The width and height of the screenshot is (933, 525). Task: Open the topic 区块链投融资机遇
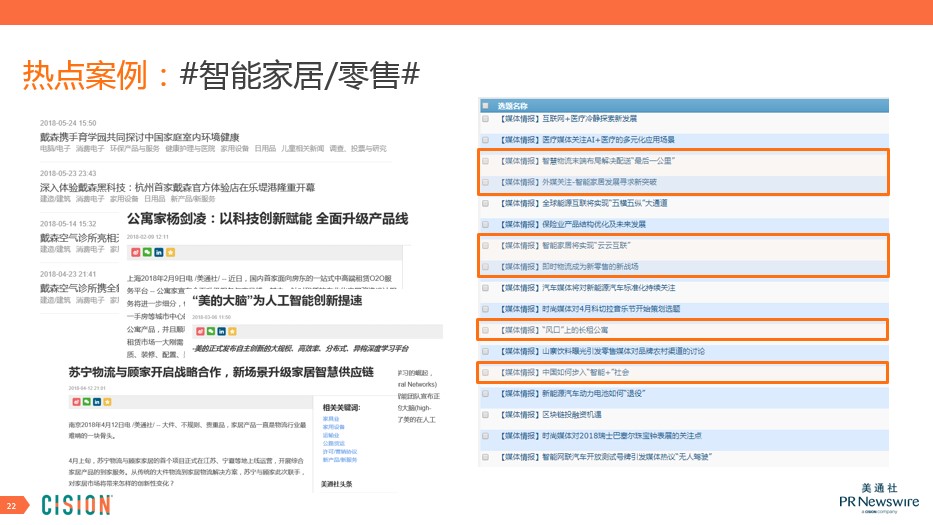[550, 414]
